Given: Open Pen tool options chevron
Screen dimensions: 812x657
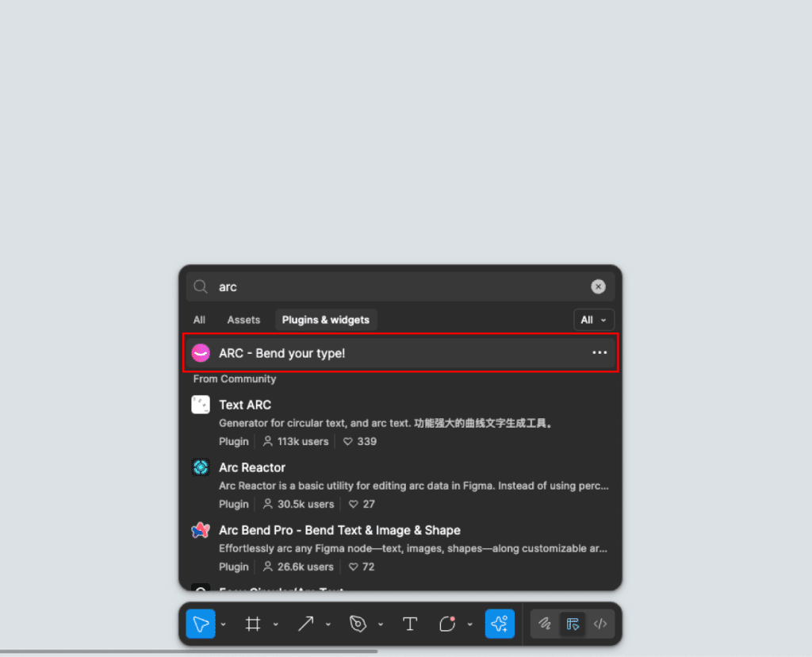Looking at the screenshot, I should pos(381,624).
